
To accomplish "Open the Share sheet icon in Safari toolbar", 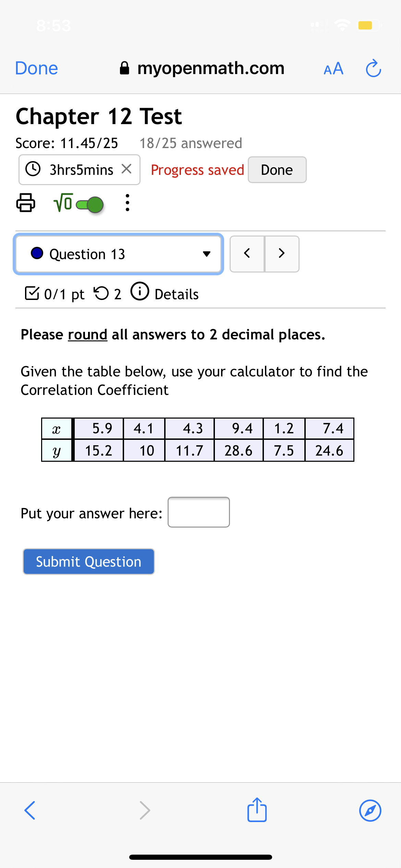I will pos(257,810).
